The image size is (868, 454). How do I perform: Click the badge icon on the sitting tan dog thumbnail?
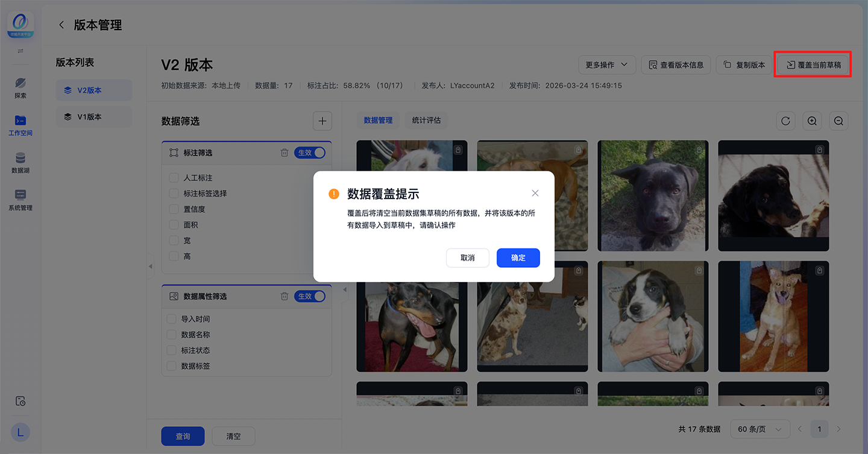[820, 270]
